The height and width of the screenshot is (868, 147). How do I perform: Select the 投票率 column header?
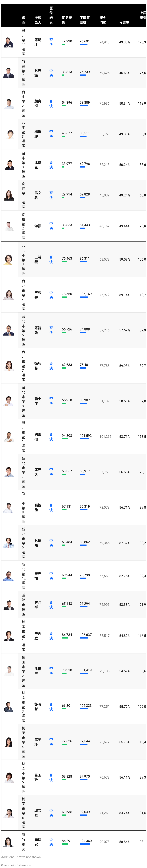coord(124,23)
